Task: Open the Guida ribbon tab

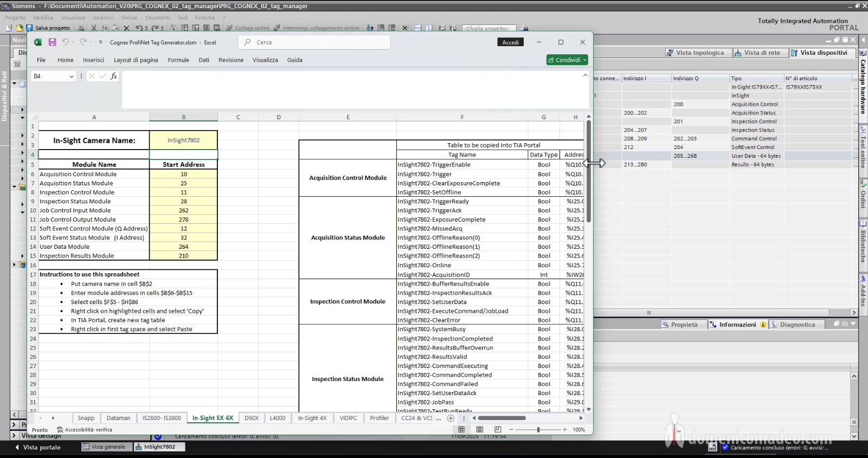Action: click(x=295, y=60)
